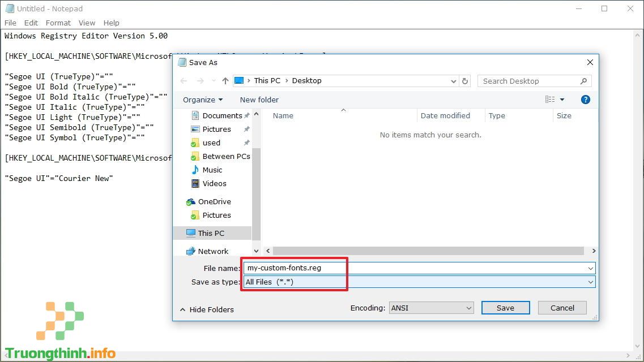Viewport: 644px width, 362px height.
Task: Open the Notepad File menu
Action: (x=10, y=23)
